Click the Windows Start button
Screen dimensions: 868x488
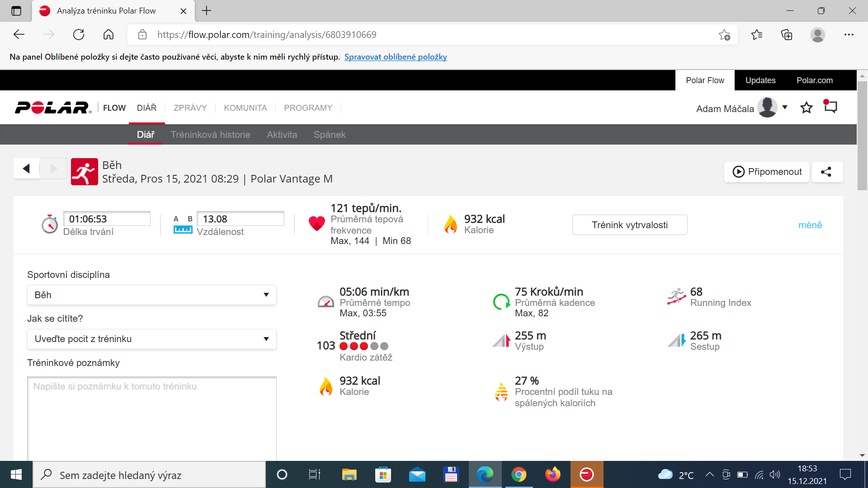[x=16, y=475]
